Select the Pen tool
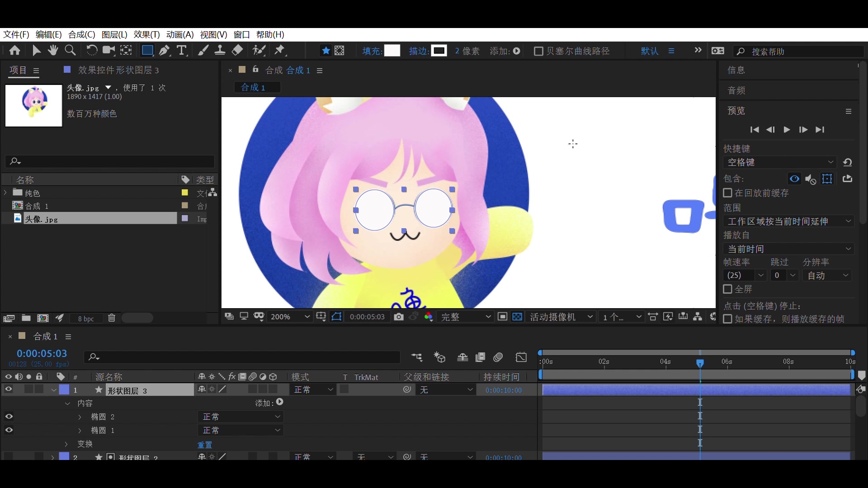The width and height of the screenshot is (868, 488). tap(165, 51)
